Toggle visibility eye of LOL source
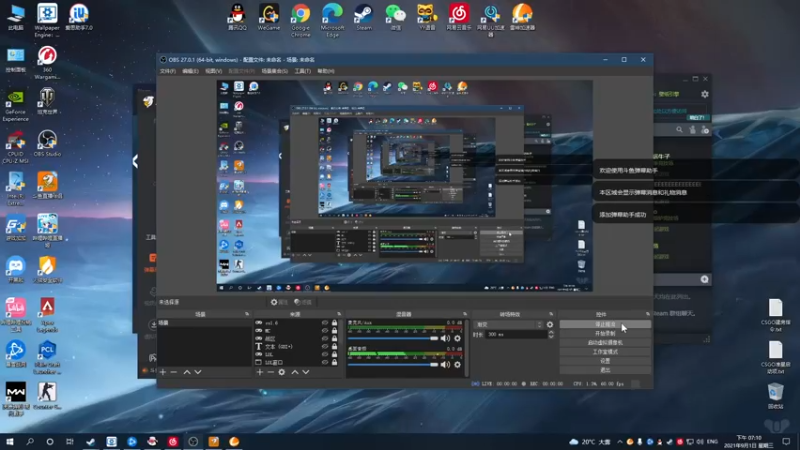The height and width of the screenshot is (450, 800). 325,354
